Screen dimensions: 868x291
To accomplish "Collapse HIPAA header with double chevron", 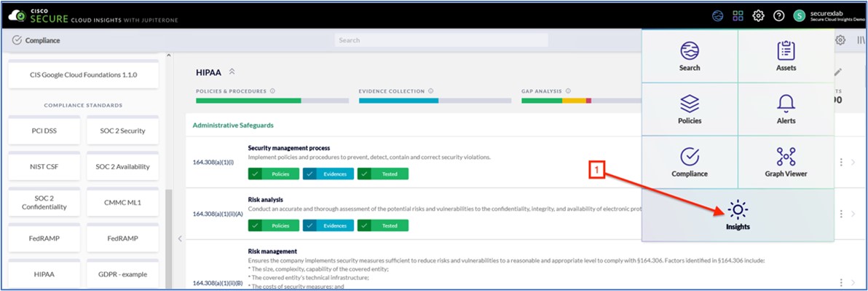I will (x=232, y=72).
